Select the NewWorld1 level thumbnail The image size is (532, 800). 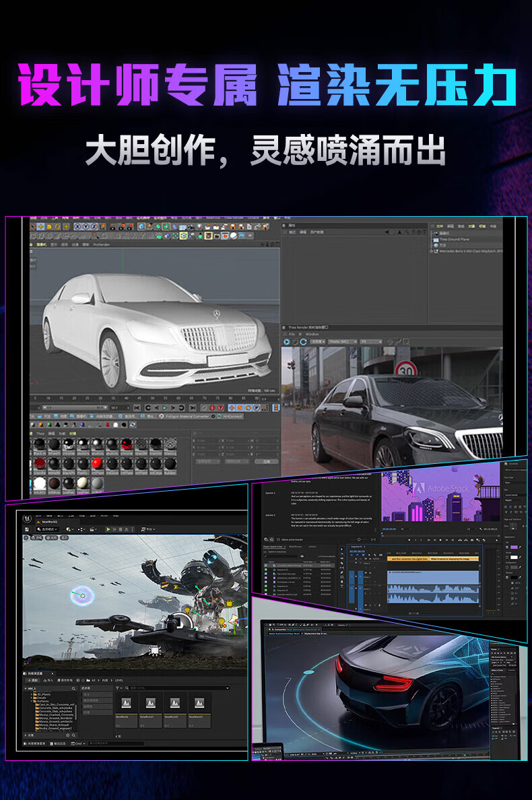(150, 710)
